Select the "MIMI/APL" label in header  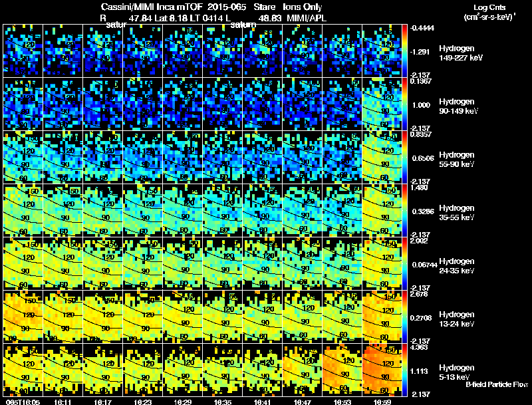[307, 18]
